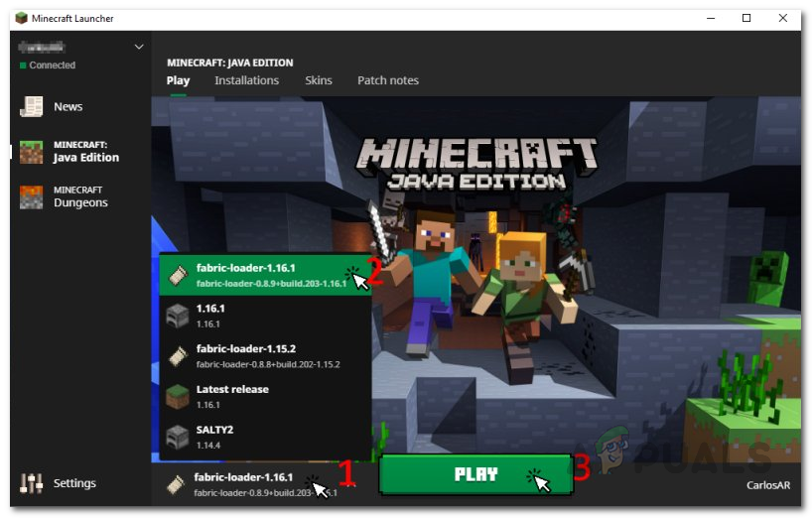Open the Patch notes tab

pos(388,80)
